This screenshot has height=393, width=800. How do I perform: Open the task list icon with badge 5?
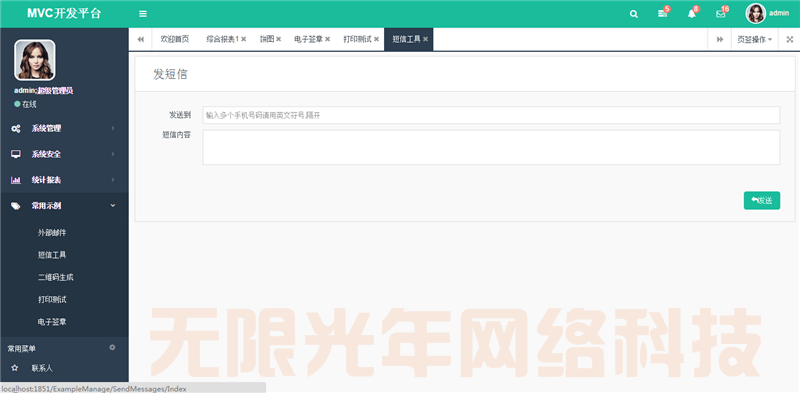click(663, 14)
